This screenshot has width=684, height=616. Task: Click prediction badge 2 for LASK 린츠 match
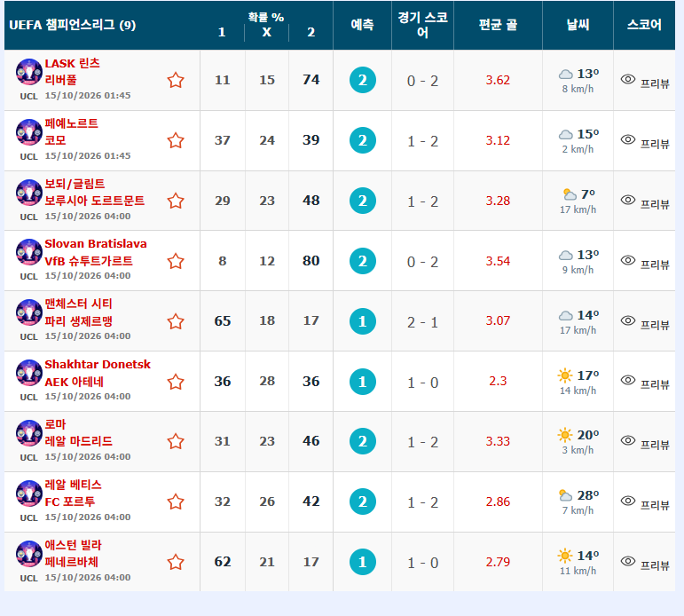click(363, 80)
